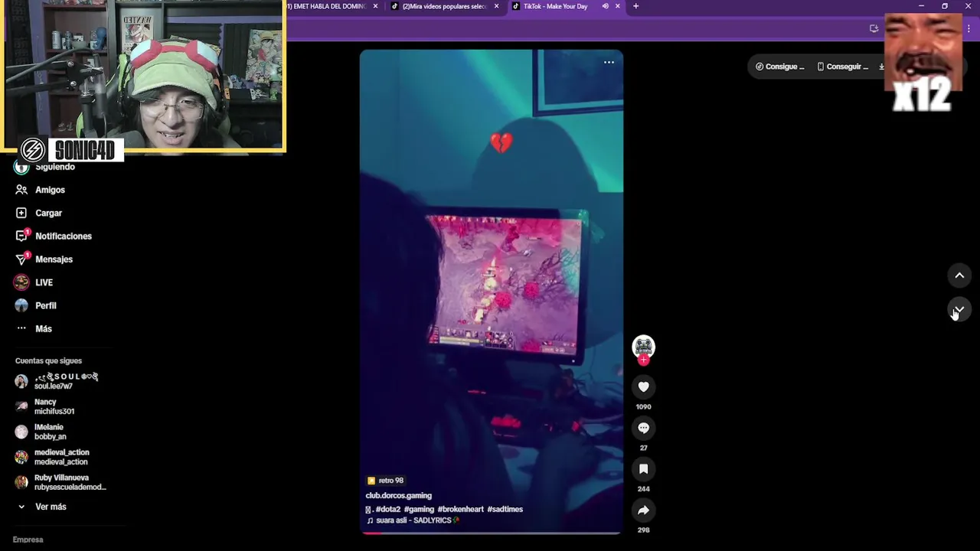Open video options three-dot menu
Screen dimensions: 980x551
(609, 63)
